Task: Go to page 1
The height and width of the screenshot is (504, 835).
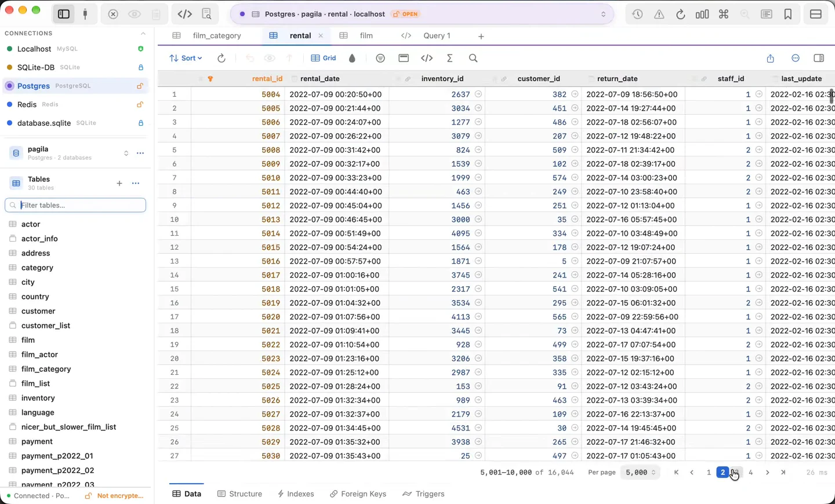Action: 709,473
